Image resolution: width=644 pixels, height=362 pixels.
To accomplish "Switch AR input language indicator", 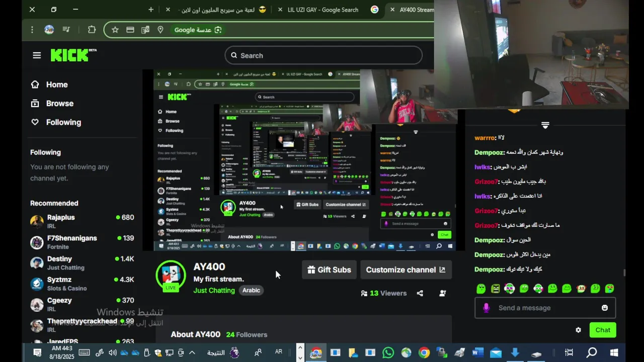I will (278, 352).
